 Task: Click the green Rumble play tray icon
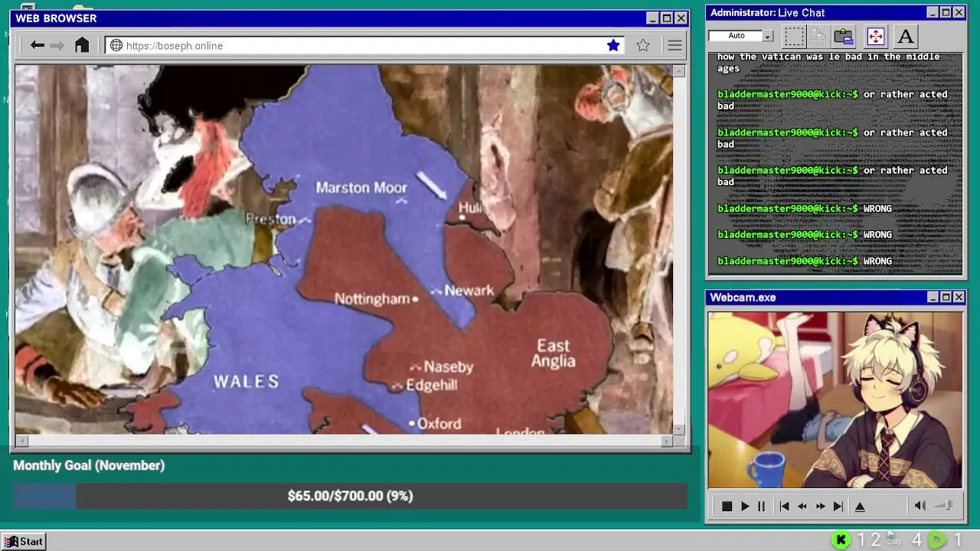[x=937, y=540]
